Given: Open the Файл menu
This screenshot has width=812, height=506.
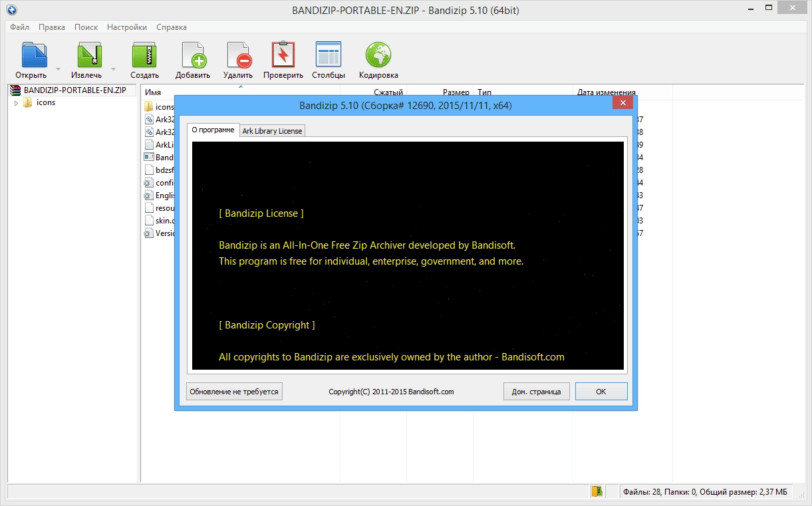Looking at the screenshot, I should (x=20, y=27).
